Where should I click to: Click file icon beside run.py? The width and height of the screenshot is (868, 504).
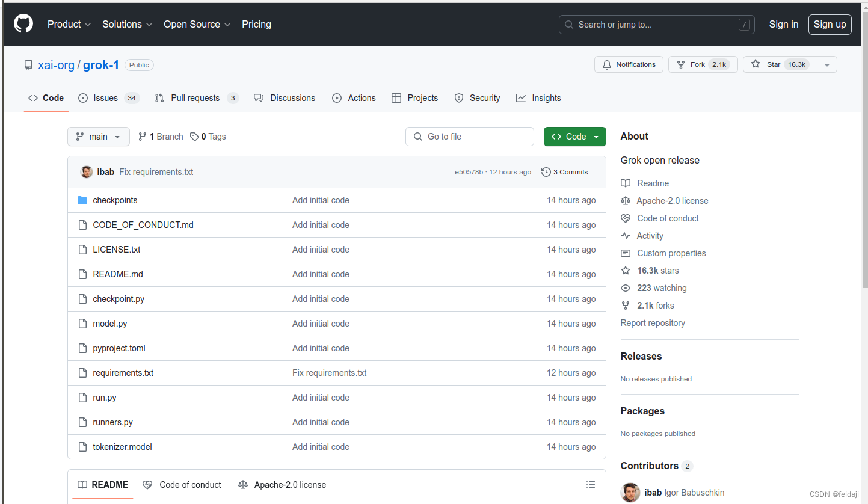tap(82, 398)
